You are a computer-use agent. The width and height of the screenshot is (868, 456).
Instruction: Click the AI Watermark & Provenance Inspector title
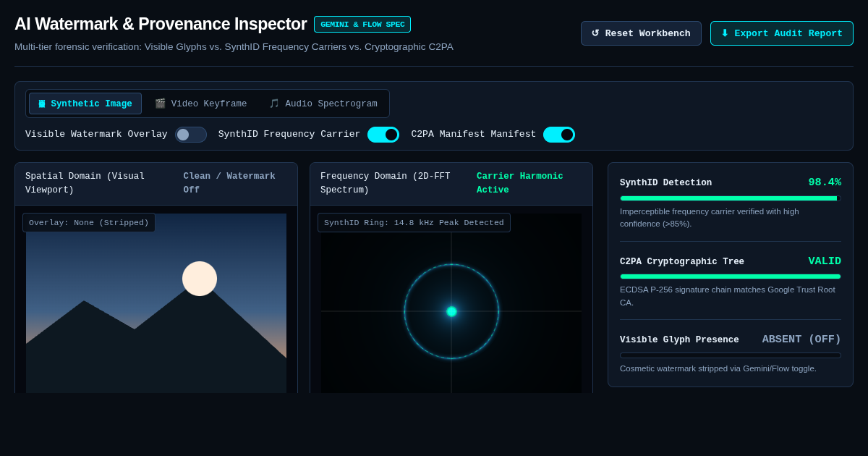coord(161,24)
